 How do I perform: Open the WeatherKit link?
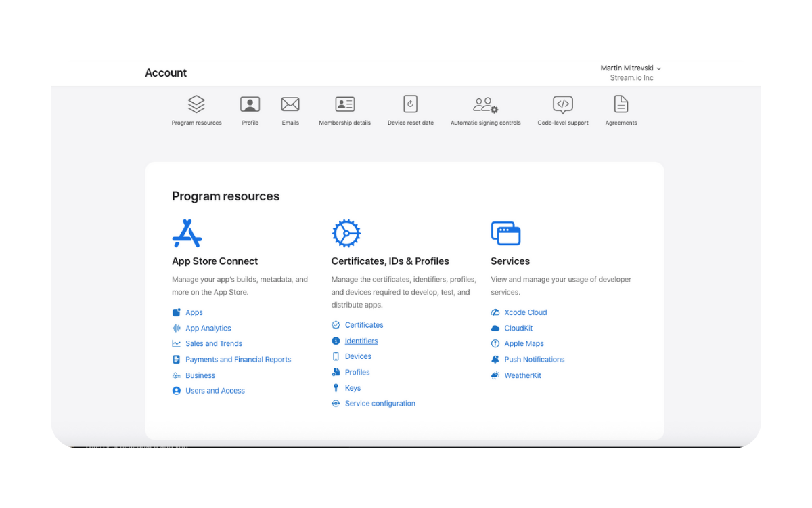click(522, 375)
